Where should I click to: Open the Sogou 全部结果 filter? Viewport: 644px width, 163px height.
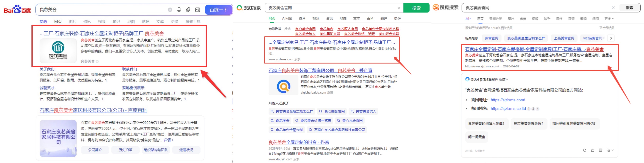pos(607,28)
